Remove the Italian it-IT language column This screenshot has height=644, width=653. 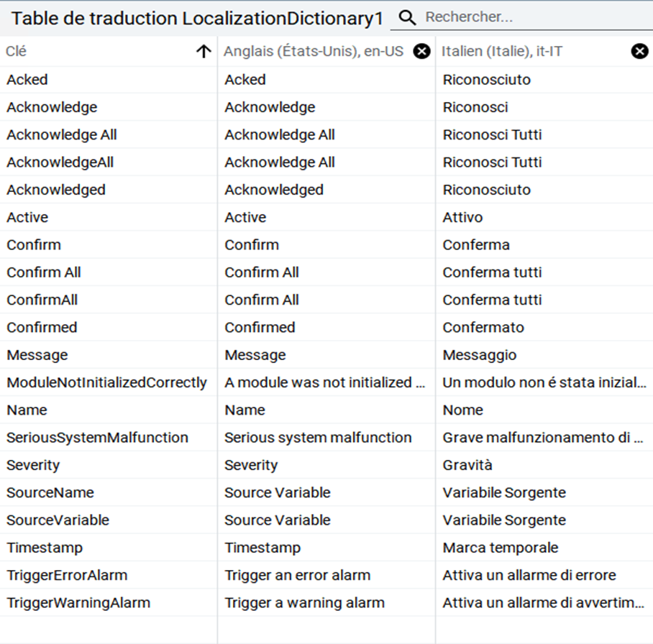pos(639,51)
